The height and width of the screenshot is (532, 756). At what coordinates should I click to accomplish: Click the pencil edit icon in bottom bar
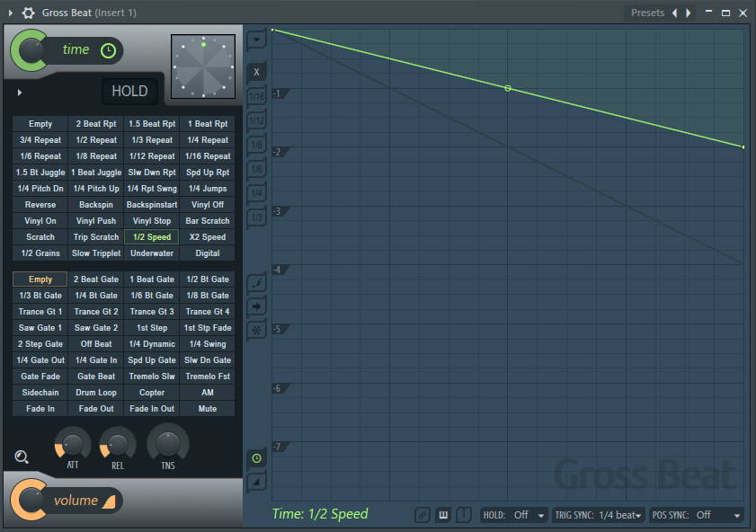422,515
